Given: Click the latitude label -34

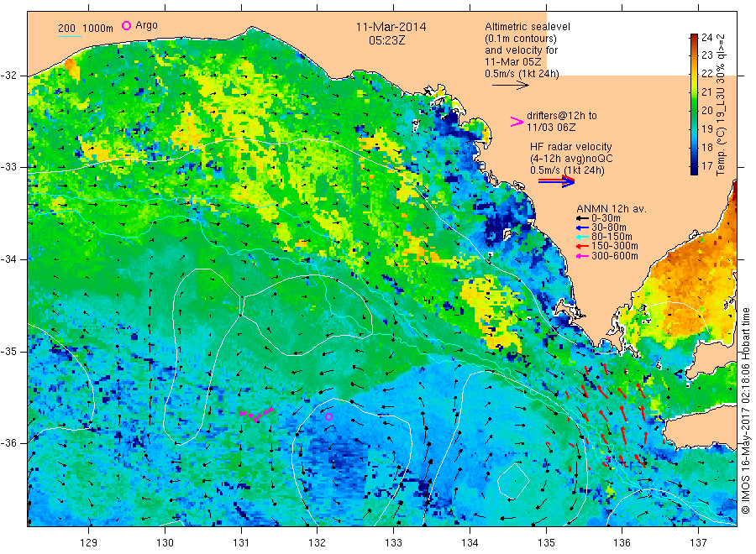Looking at the screenshot, I should 8,259.
